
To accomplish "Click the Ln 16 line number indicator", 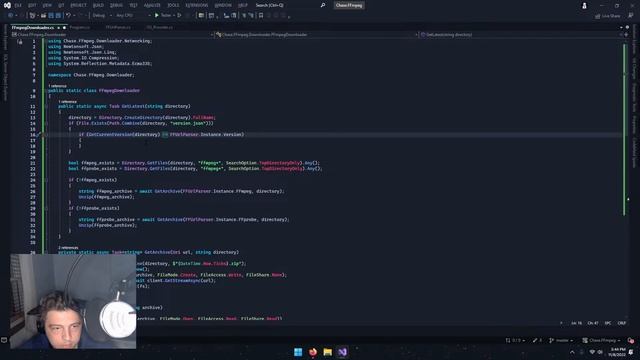I will click(576, 323).
